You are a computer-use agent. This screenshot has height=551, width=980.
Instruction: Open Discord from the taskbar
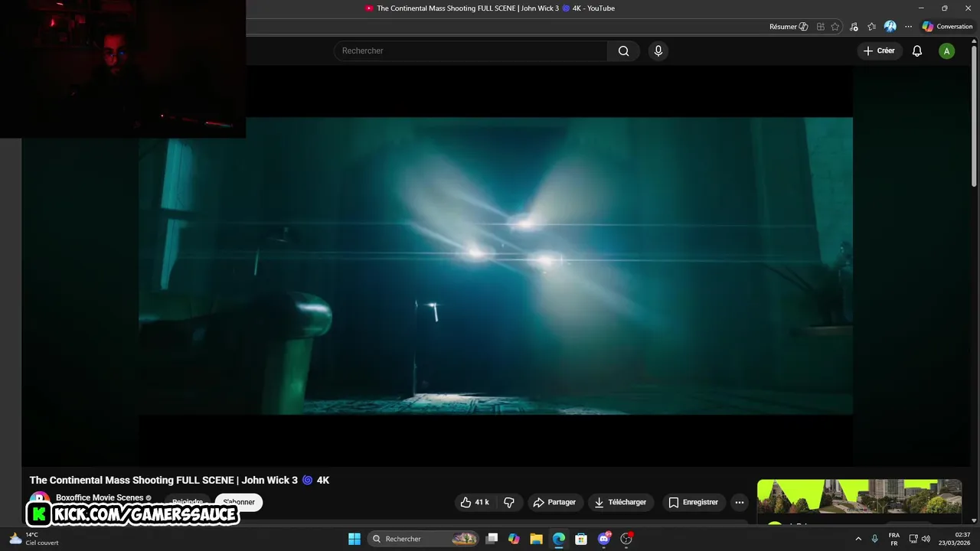(x=604, y=539)
